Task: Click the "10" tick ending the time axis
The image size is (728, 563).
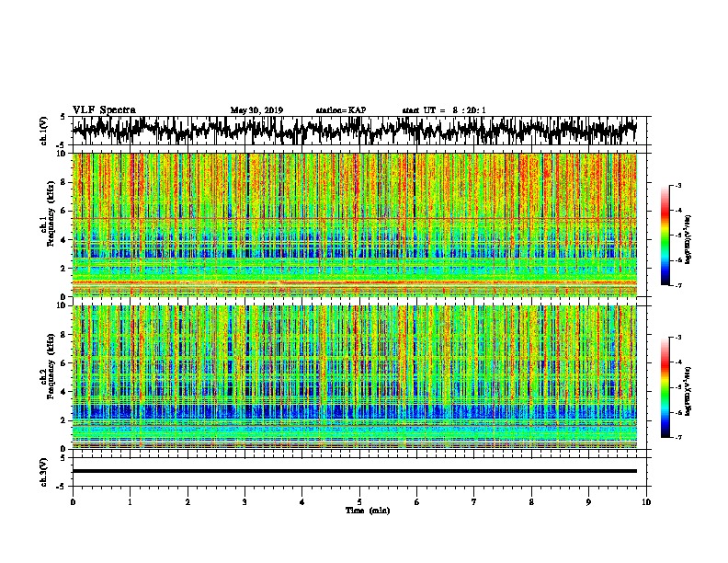Action: click(646, 502)
